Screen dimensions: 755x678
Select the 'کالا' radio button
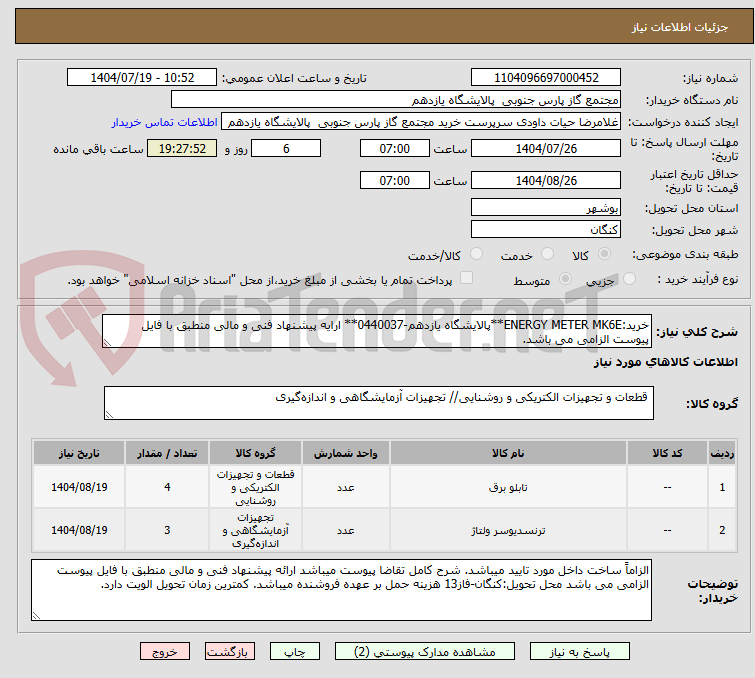coord(604,253)
